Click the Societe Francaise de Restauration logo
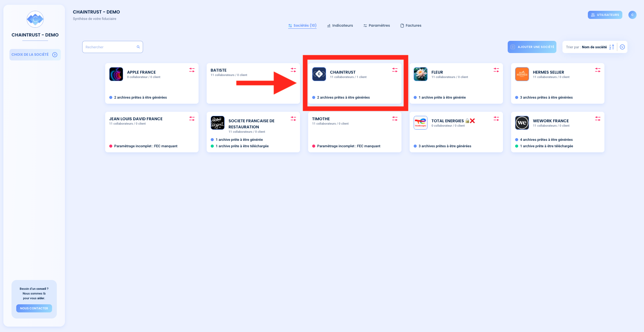 pos(217,123)
